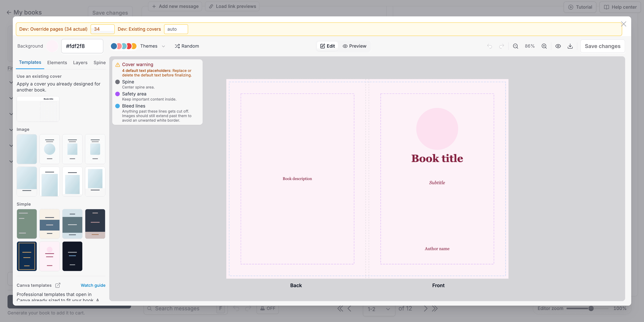
Task: Click the Themes color palette swatches
Action: pos(124,46)
